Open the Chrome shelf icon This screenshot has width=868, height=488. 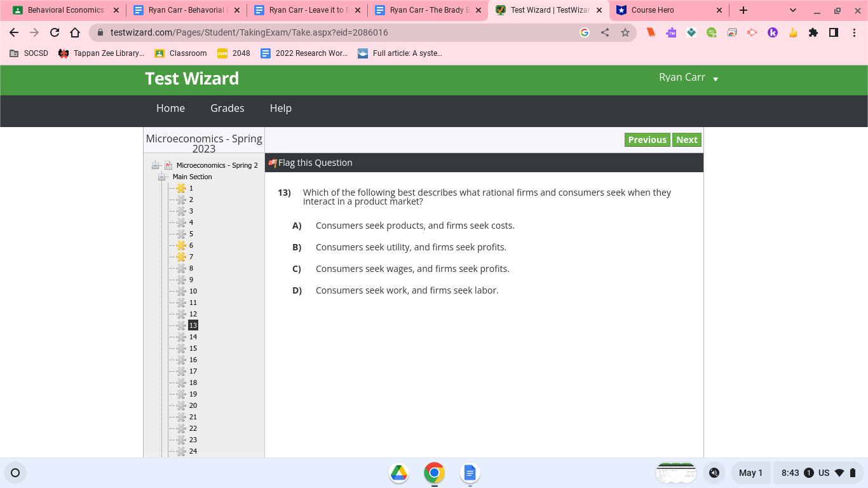(x=435, y=473)
